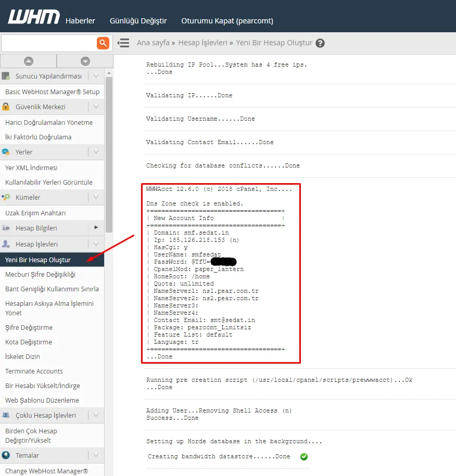Click the sidebar search input field
The image size is (456, 476).
(x=49, y=43)
